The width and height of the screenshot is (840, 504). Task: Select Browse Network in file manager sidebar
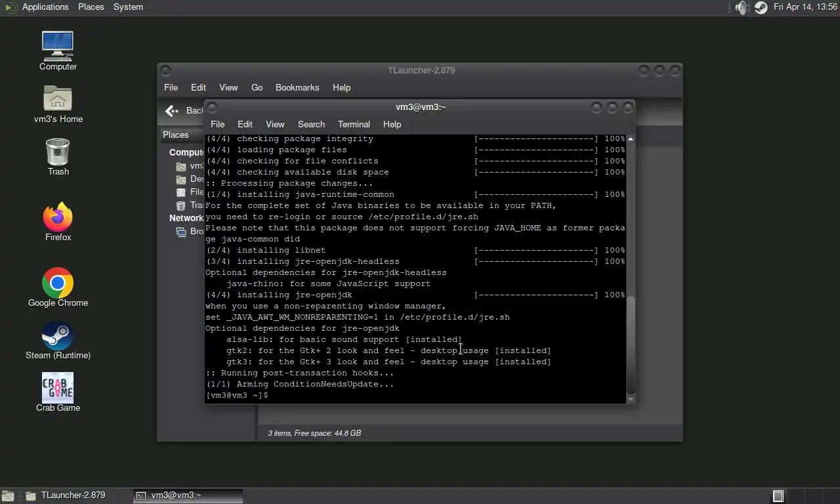190,231
